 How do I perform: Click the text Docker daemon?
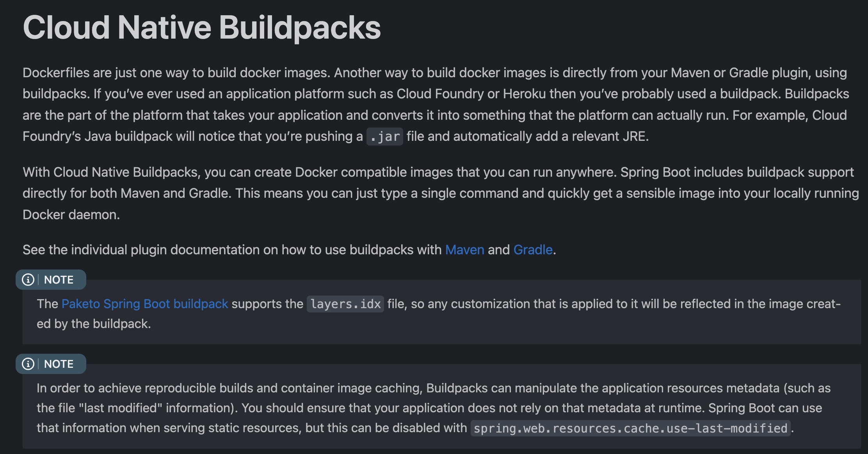pos(71,215)
